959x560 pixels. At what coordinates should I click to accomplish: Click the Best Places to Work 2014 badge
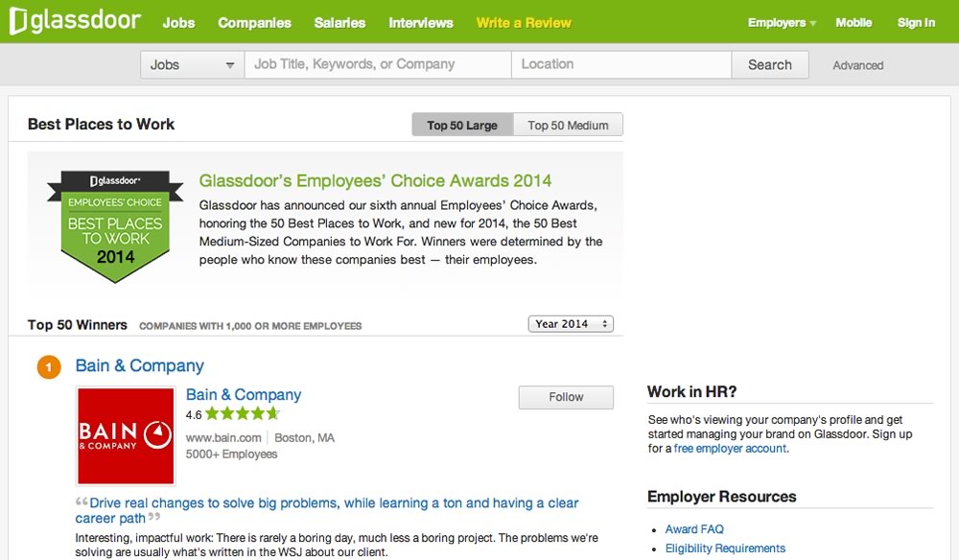pos(115,226)
